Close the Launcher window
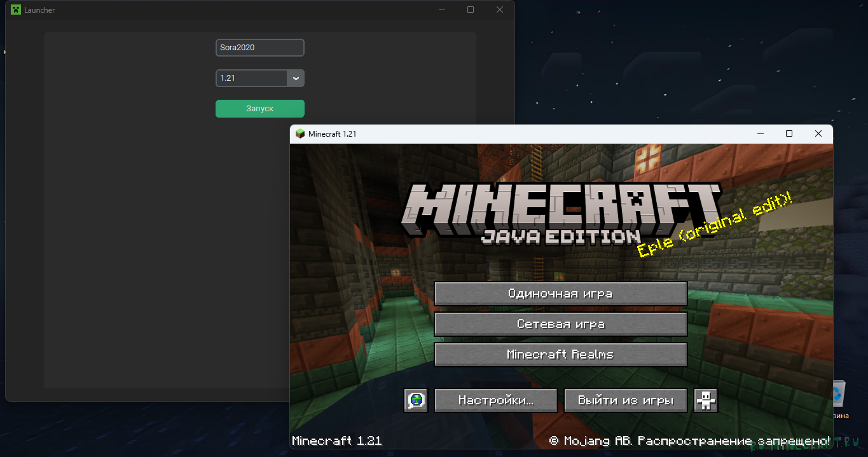This screenshot has width=868, height=457. (x=500, y=10)
